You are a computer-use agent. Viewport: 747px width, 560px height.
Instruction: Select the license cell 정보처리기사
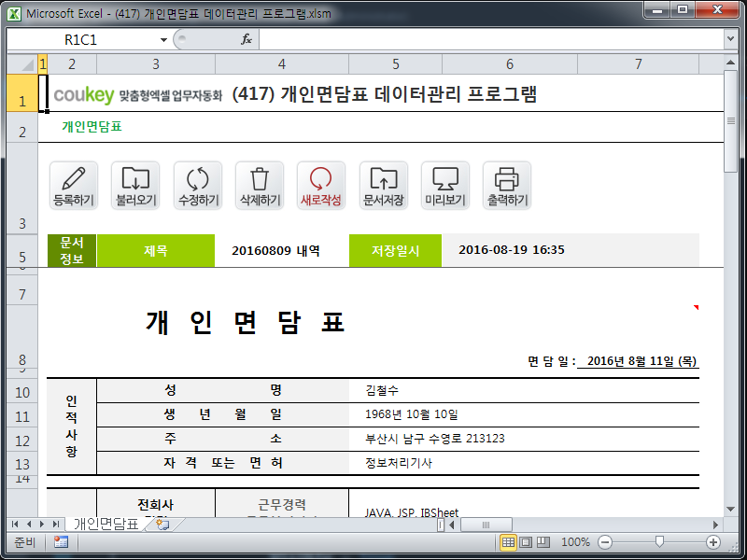point(524,463)
